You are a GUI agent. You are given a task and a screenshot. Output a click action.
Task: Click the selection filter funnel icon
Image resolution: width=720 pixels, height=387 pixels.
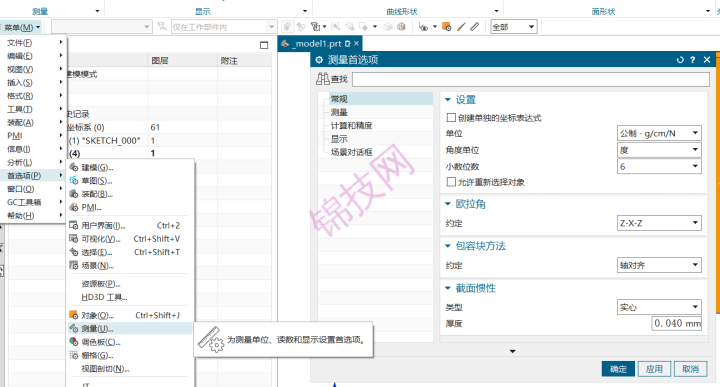coord(162,27)
